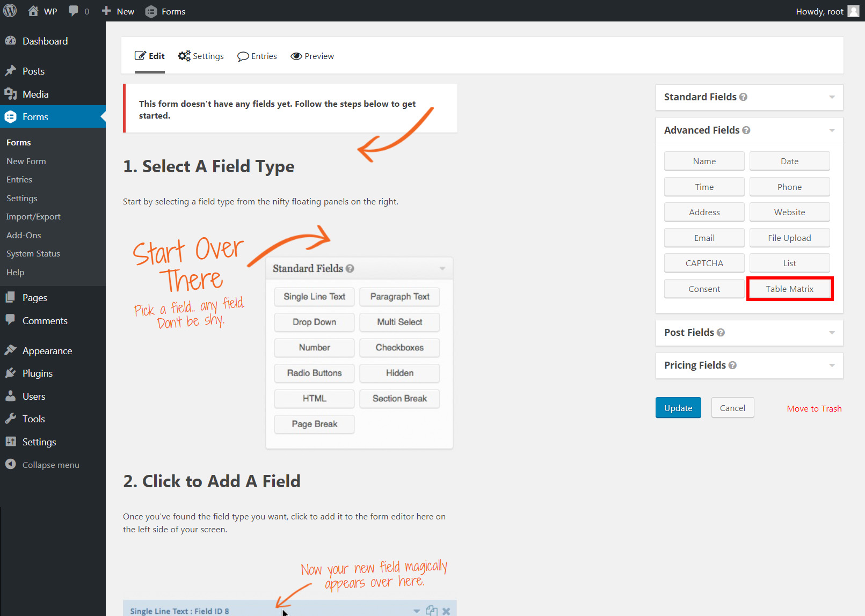Viewport: 865px width, 616px height.
Task: Click the Dashboard gauge icon in the sidebar
Action: tap(11, 41)
